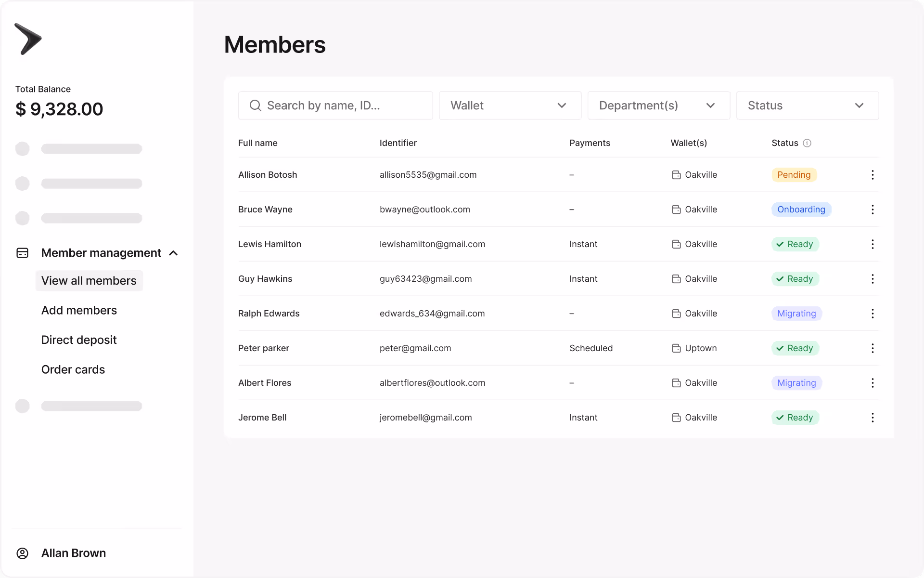Viewport: 924px width, 578px height.
Task: Click the Migrating status badge for Ralph Edwards
Action: [x=796, y=313]
